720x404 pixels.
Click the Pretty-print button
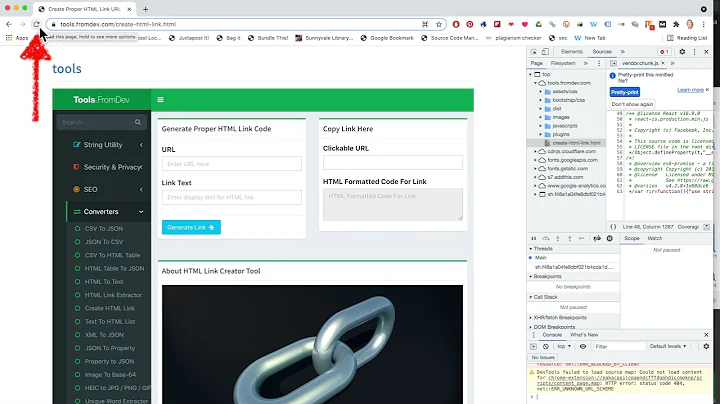pyautogui.click(x=624, y=92)
